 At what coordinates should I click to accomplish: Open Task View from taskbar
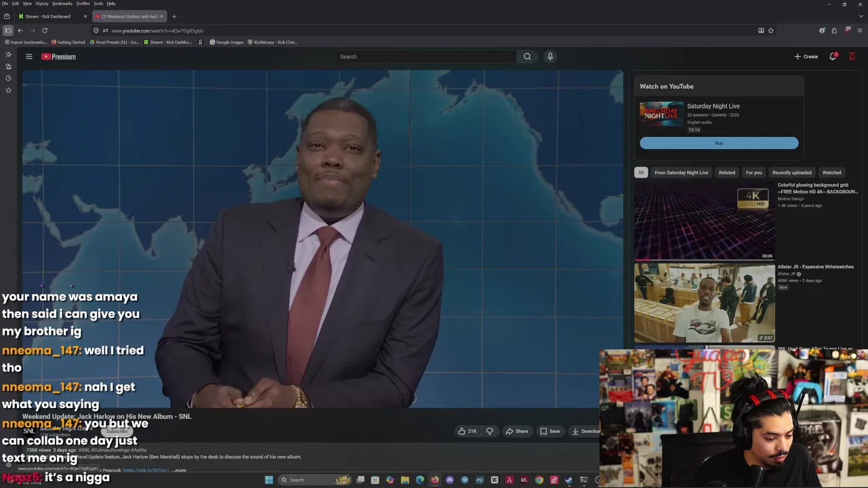[360, 480]
